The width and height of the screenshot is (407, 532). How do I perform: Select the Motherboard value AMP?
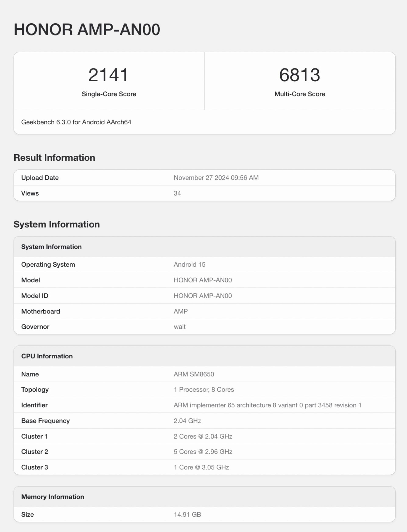(181, 311)
